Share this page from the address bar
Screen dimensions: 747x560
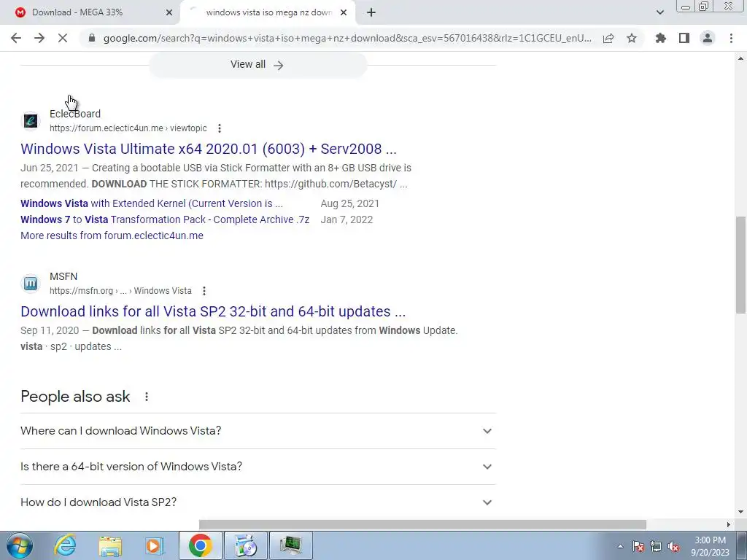tap(608, 38)
